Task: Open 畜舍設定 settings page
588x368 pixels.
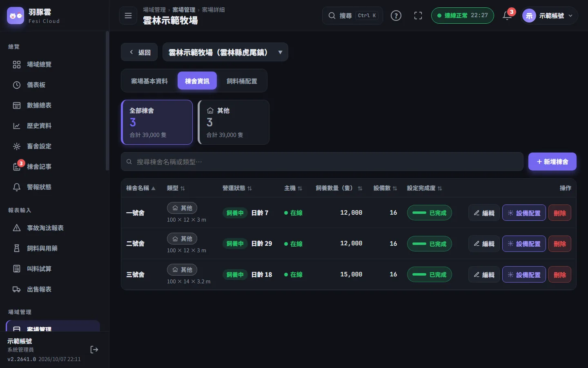Action: coord(54,146)
